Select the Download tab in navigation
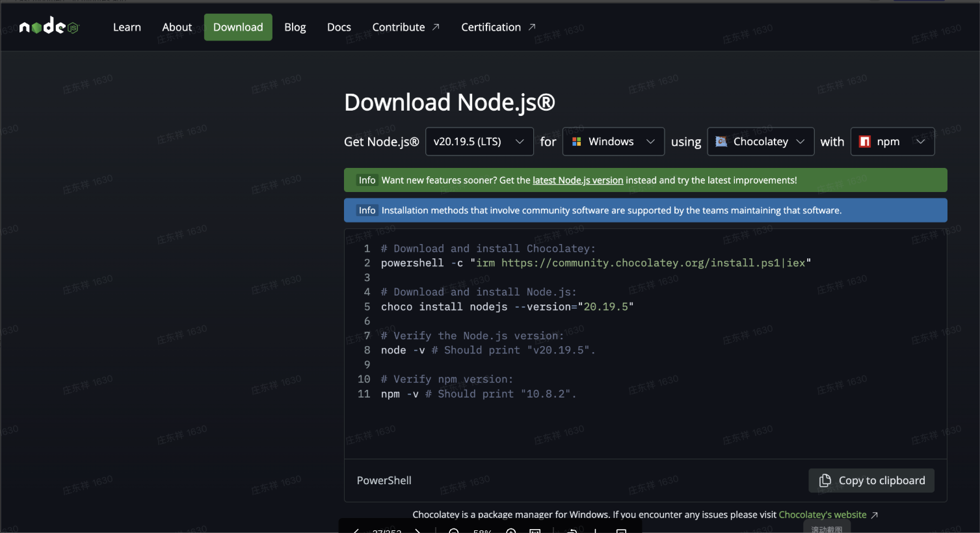Screen dimensions: 980x533 (x=238, y=27)
